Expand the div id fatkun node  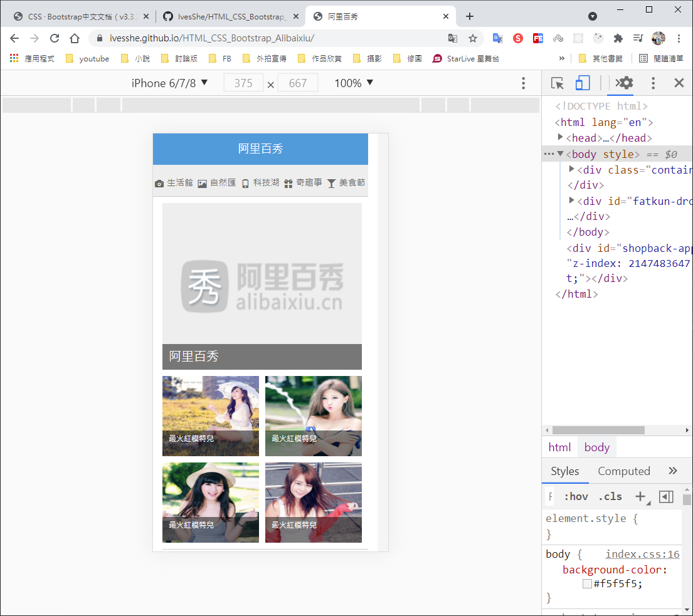571,201
